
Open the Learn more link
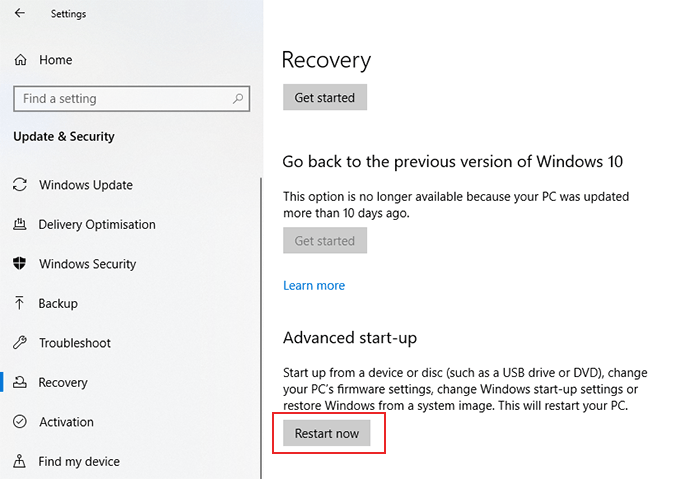point(314,286)
